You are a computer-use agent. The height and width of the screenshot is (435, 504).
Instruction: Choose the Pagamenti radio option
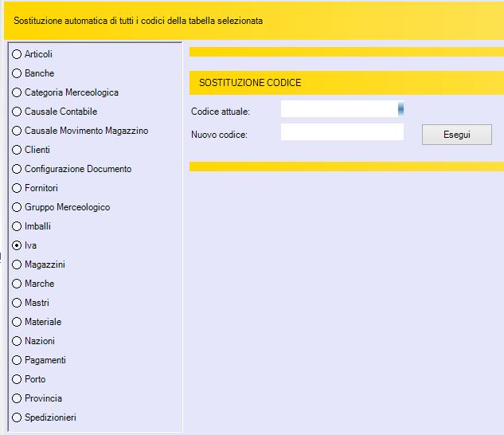(17, 360)
